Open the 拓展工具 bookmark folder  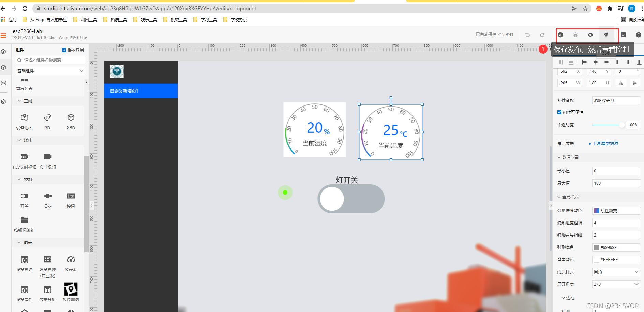click(x=116, y=19)
